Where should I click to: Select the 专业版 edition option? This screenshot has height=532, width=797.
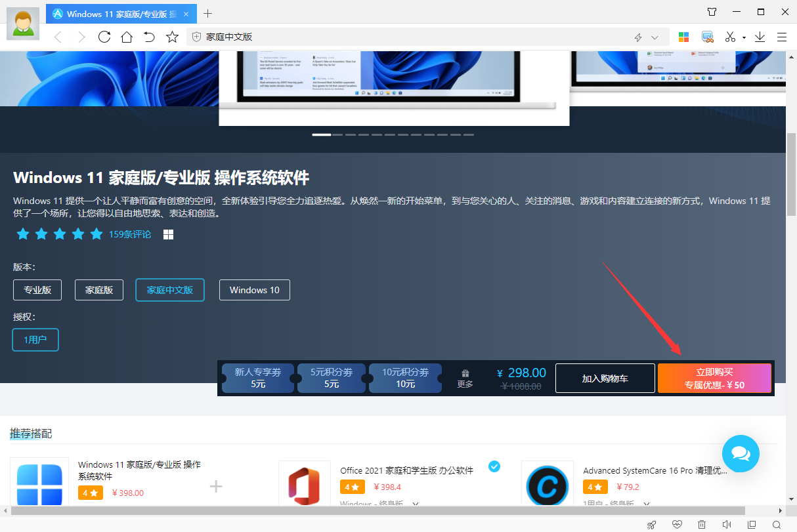[x=37, y=290]
